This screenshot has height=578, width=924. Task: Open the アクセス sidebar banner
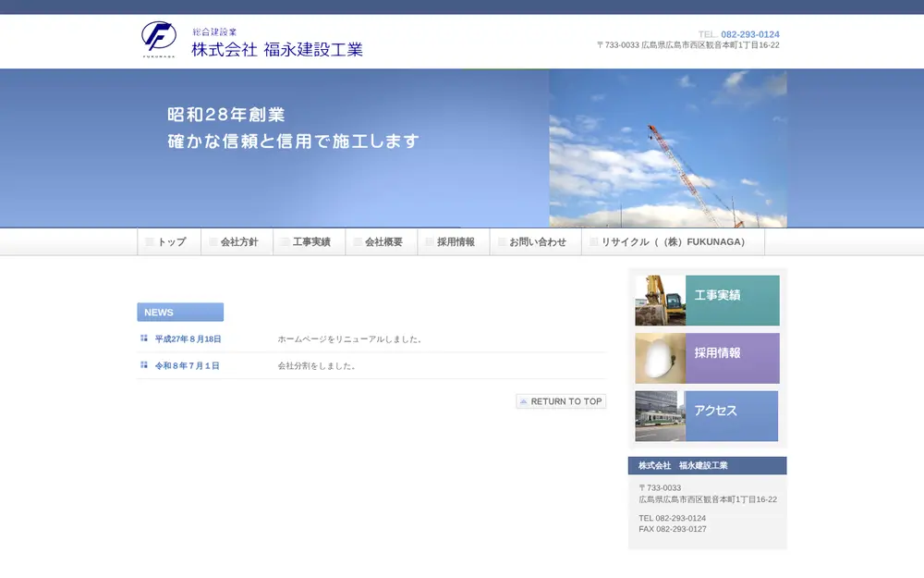[707, 416]
